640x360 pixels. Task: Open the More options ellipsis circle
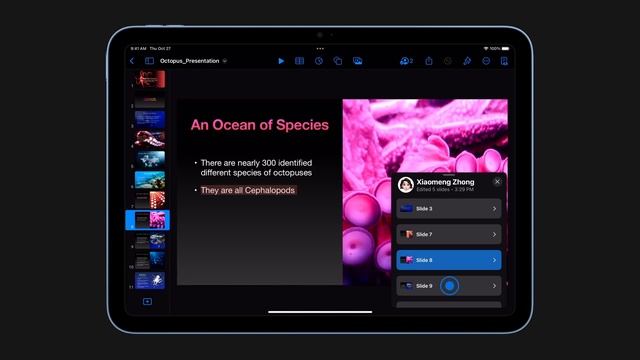(486, 61)
